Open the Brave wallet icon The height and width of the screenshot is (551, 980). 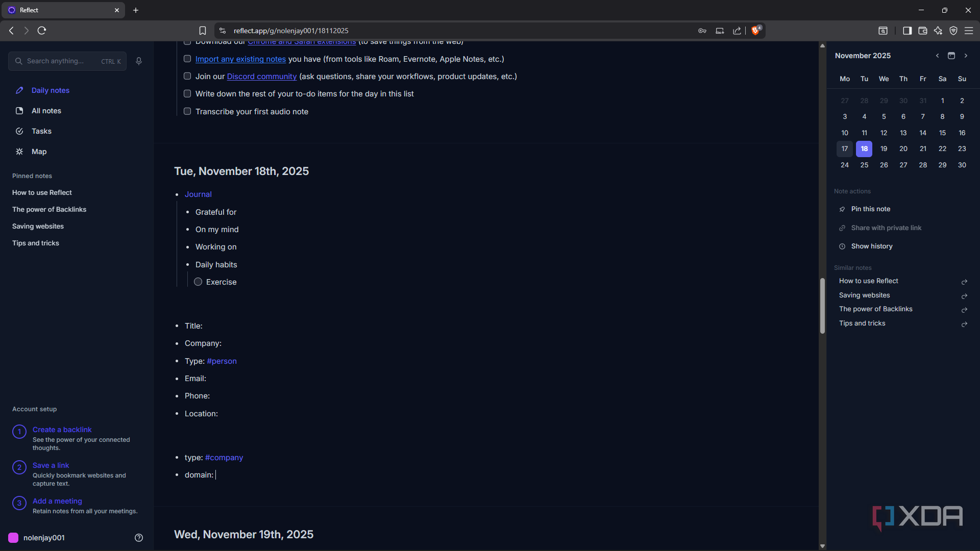[923, 31]
